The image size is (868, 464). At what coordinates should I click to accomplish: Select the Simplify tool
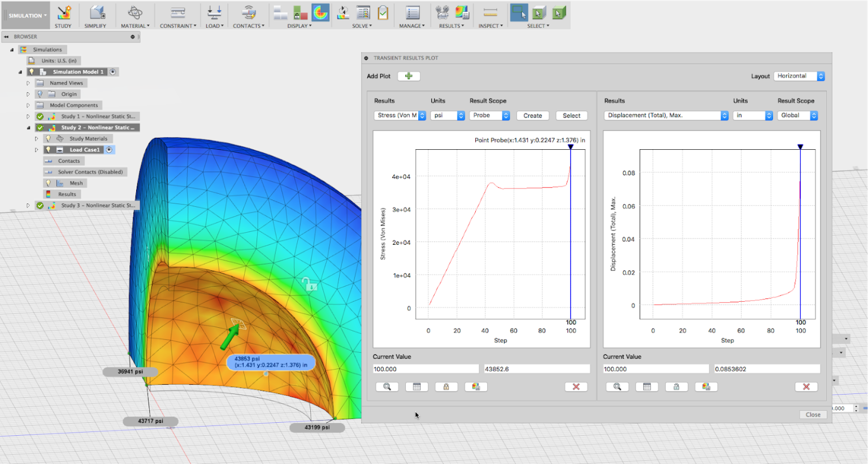[x=96, y=15]
